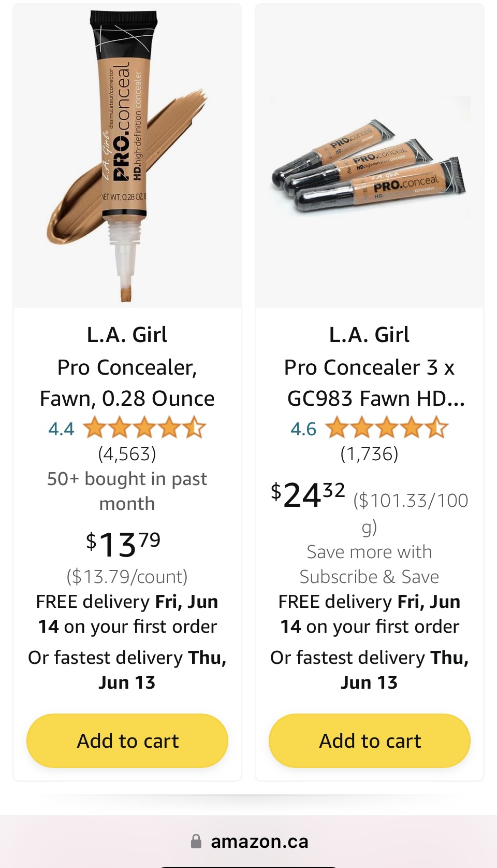Image resolution: width=497 pixels, height=868 pixels.
Task: Open the single Fawn concealer product image
Action: point(127,155)
